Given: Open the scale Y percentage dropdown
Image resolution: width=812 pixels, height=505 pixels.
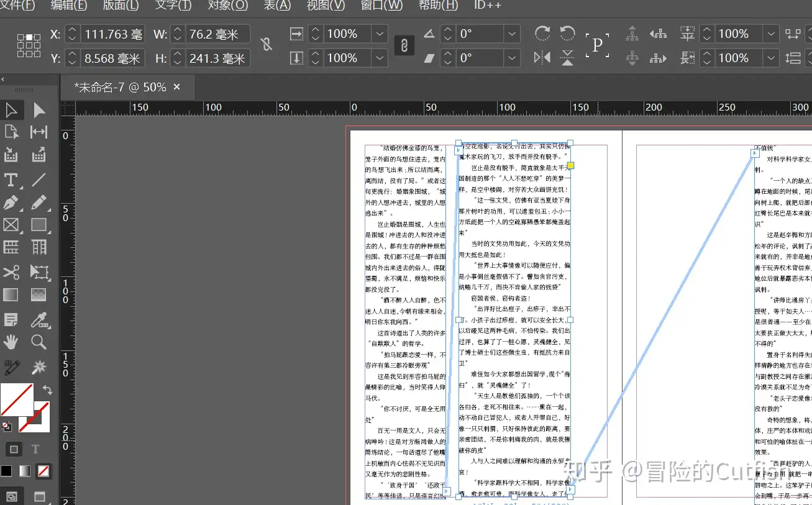Looking at the screenshot, I should click(380, 58).
